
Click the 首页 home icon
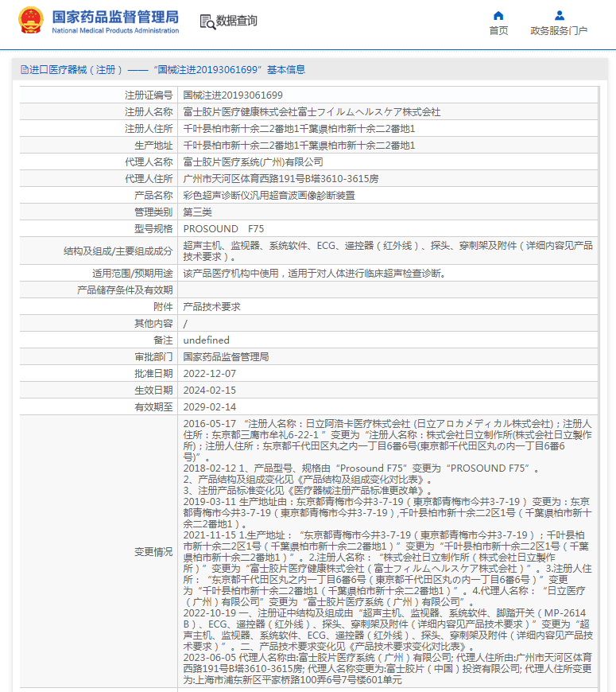point(498,16)
